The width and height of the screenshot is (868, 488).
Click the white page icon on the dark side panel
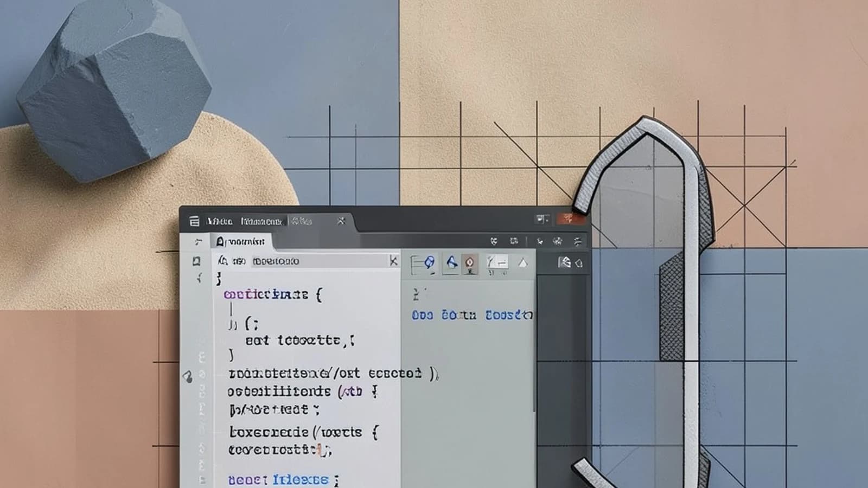tap(564, 262)
